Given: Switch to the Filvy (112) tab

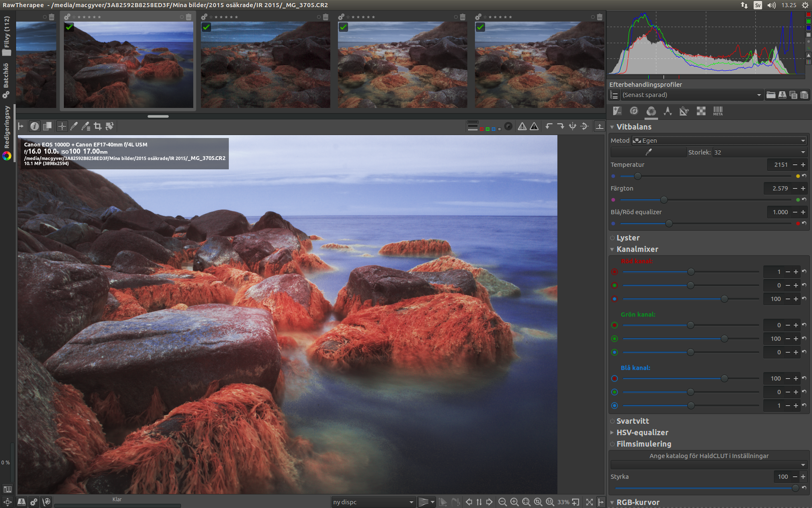Looking at the screenshot, I should coord(6,36).
